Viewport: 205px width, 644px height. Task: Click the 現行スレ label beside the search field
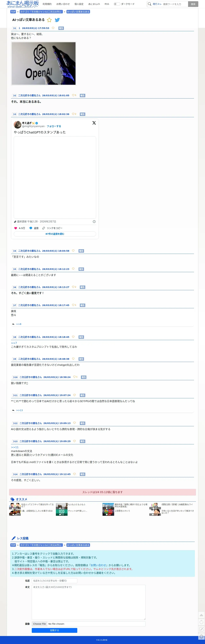pyautogui.click(x=157, y=4)
